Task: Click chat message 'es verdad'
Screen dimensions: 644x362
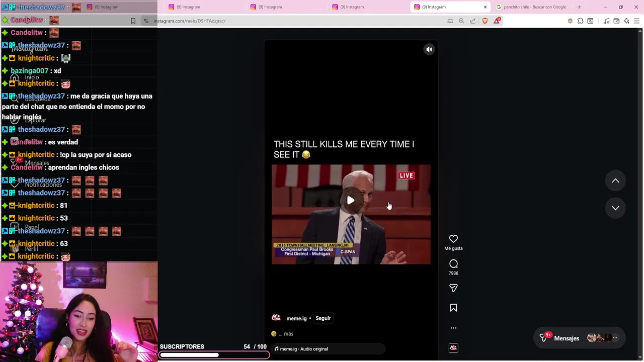Action: tap(63, 142)
